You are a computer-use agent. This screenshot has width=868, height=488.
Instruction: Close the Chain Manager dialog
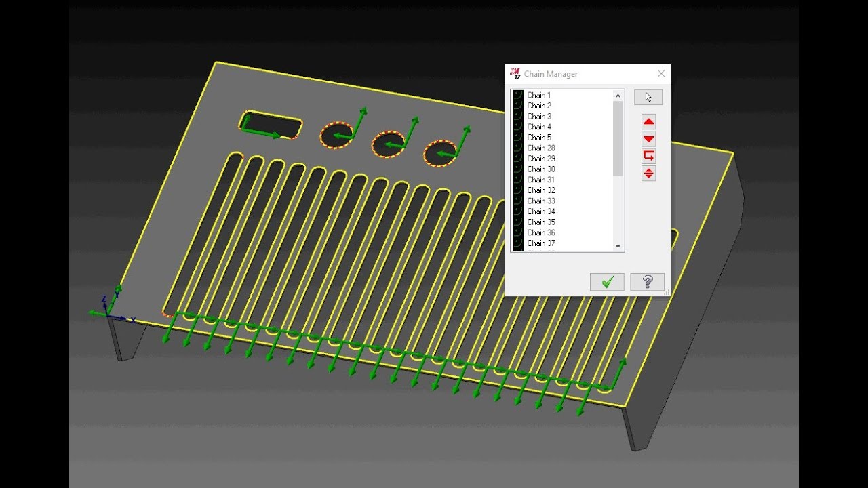[x=661, y=74]
